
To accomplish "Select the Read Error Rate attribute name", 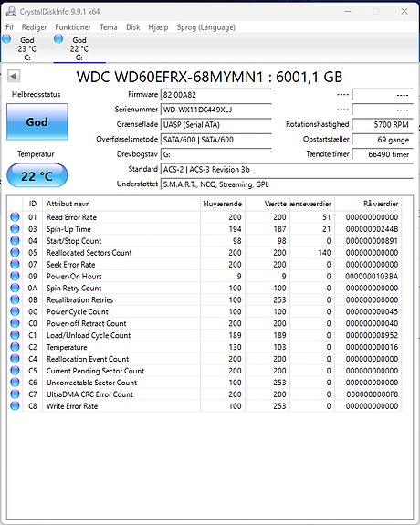I will [71, 217].
